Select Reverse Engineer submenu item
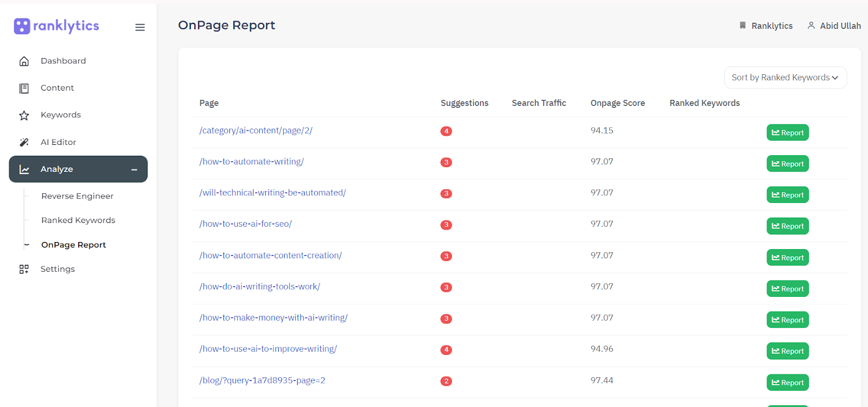This screenshot has height=407, width=868. (78, 196)
